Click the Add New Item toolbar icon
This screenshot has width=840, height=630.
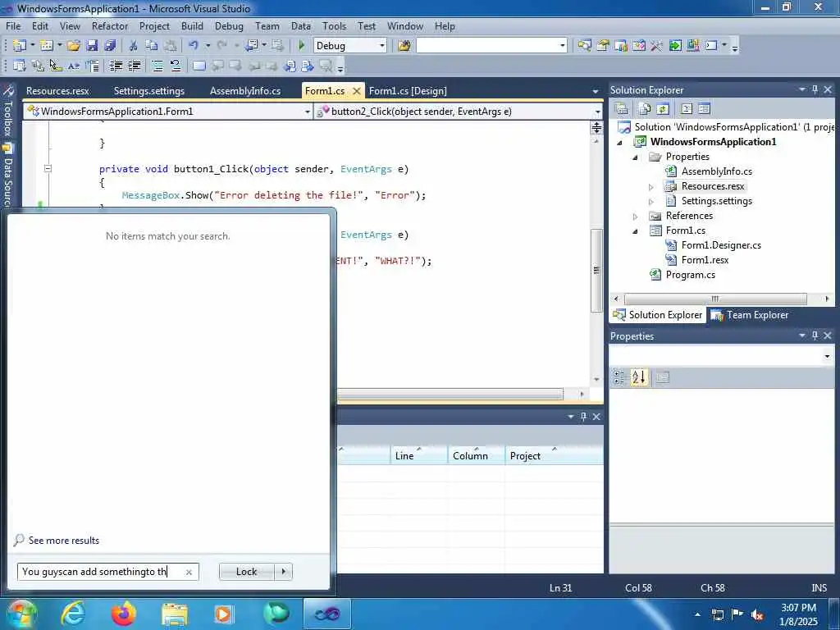47,46
